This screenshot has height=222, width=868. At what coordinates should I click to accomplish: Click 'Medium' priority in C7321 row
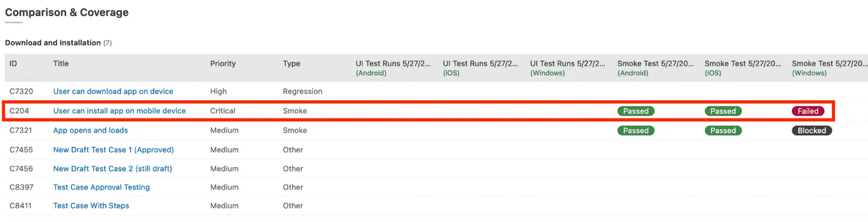click(x=224, y=131)
